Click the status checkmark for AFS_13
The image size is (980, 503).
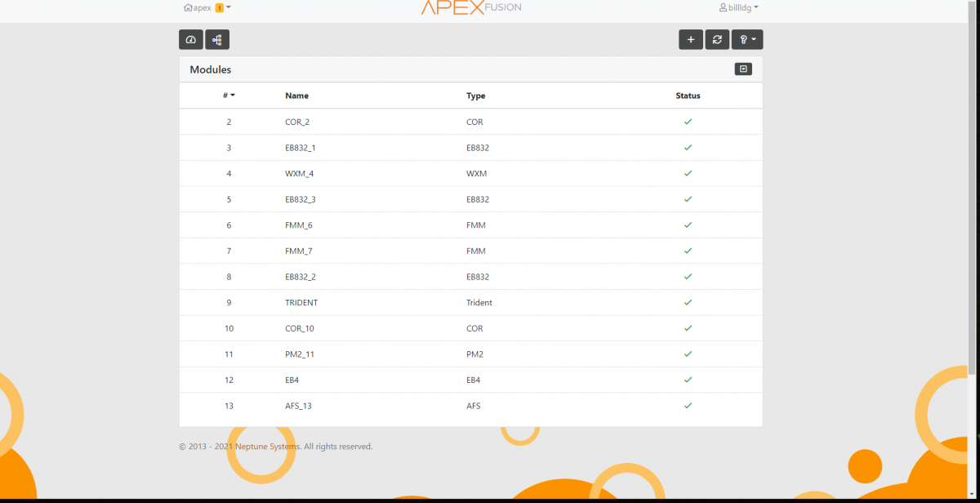point(688,406)
